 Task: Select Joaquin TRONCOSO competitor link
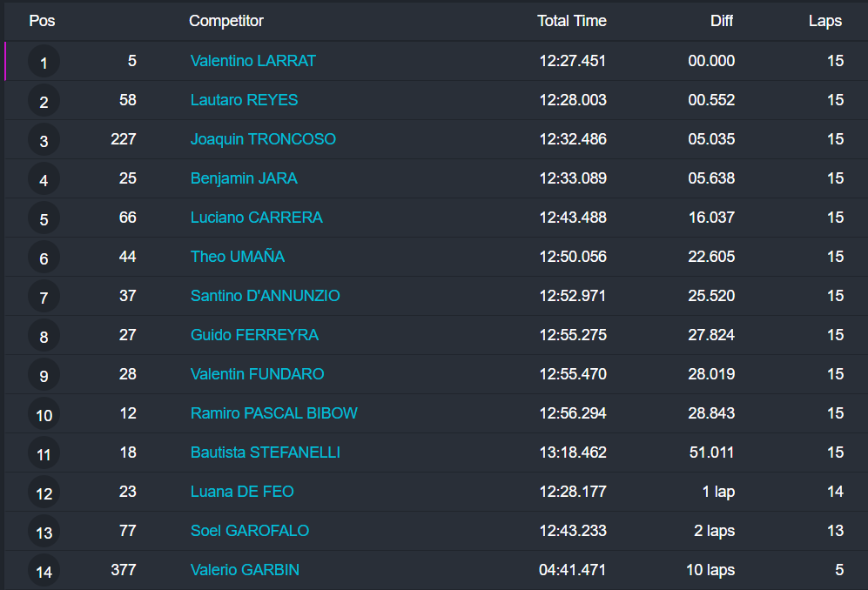pyautogui.click(x=263, y=139)
